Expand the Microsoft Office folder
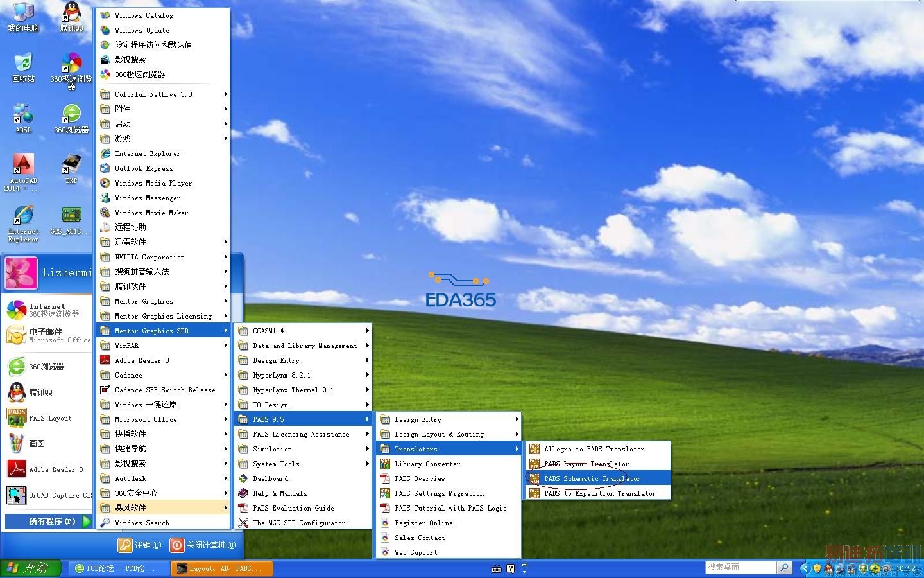 [x=163, y=419]
